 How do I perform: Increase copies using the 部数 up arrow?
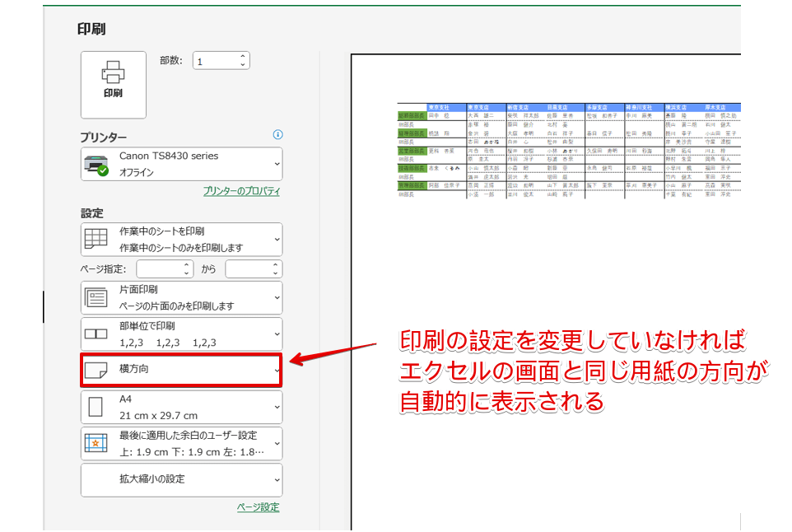(x=241, y=55)
